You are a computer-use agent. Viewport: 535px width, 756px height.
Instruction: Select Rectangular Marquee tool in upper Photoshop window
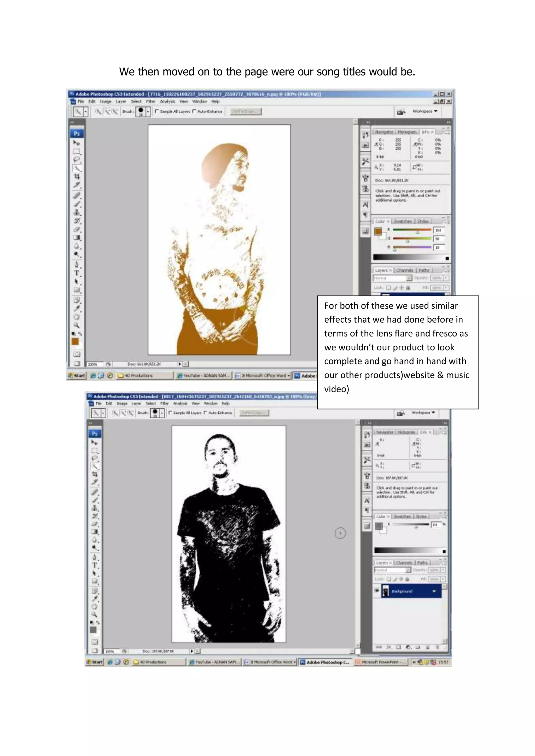click(x=77, y=152)
